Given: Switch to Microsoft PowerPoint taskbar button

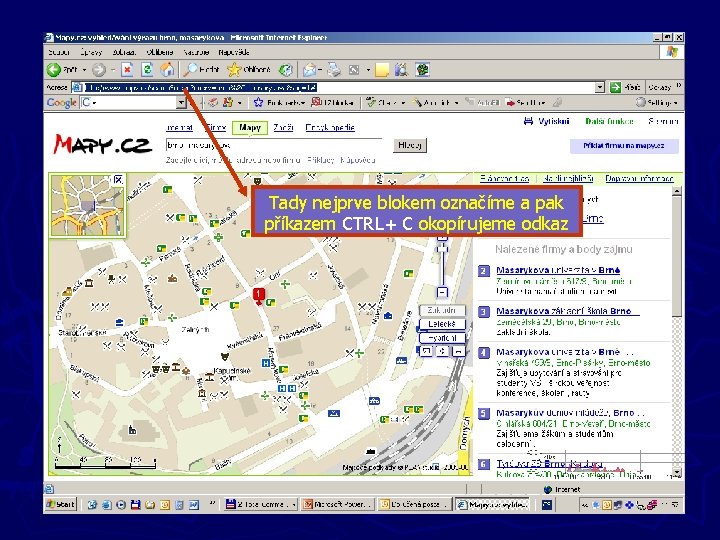Looking at the screenshot, I should 338,504.
